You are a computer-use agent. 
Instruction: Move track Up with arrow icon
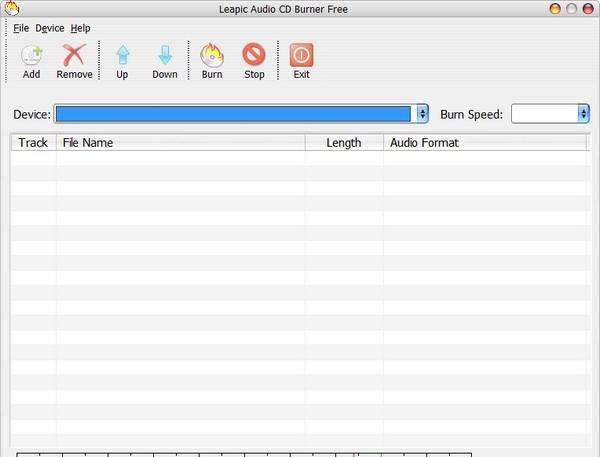coord(122,55)
